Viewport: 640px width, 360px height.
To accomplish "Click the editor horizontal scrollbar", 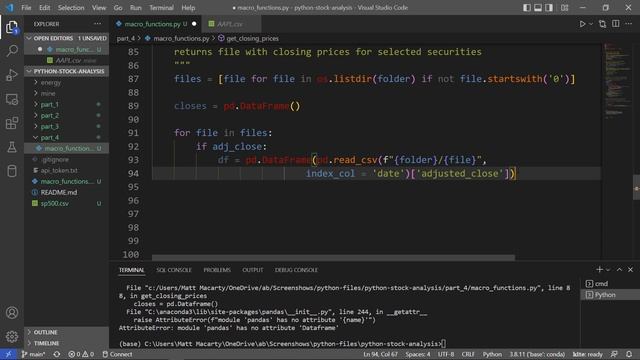I will [x=333, y=258].
